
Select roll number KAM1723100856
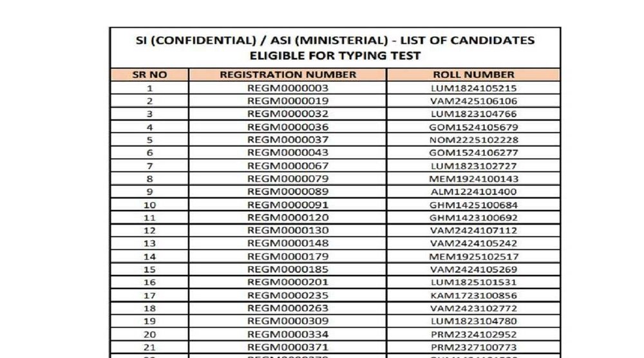(473, 296)
